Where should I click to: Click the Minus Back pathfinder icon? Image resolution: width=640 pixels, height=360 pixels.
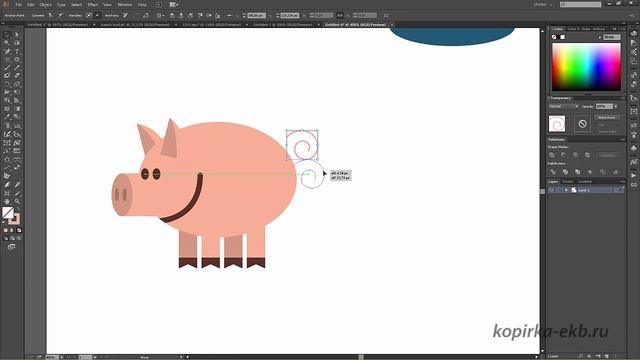pyautogui.click(x=615, y=172)
